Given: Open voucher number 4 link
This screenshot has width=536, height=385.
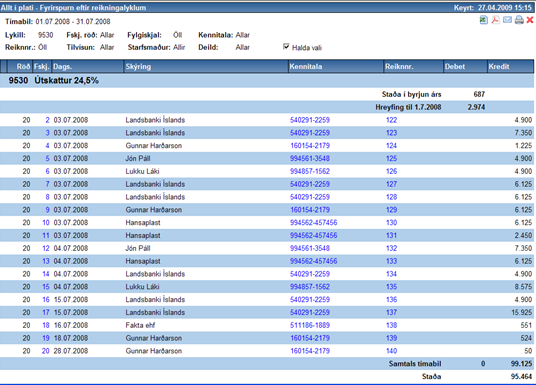Looking at the screenshot, I should 47,146.
